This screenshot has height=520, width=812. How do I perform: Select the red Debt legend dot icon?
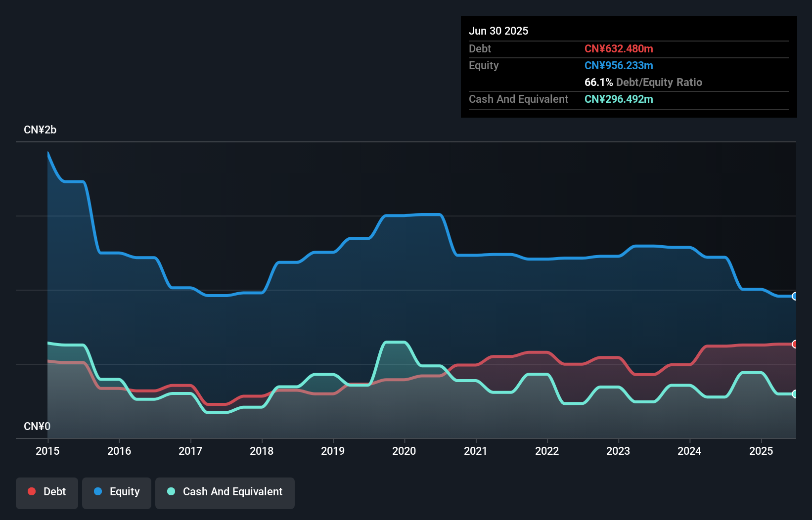pos(31,491)
